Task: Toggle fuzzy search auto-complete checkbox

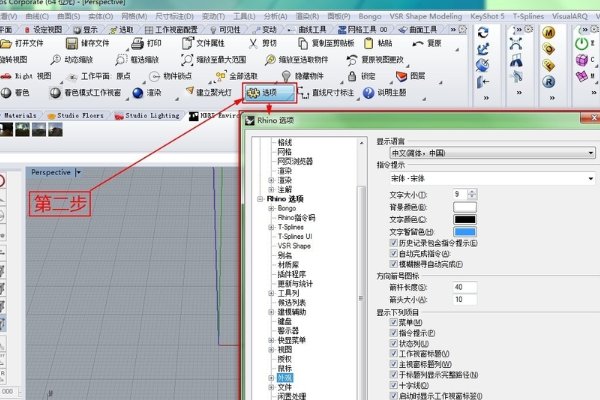Action: pyautogui.click(x=393, y=264)
